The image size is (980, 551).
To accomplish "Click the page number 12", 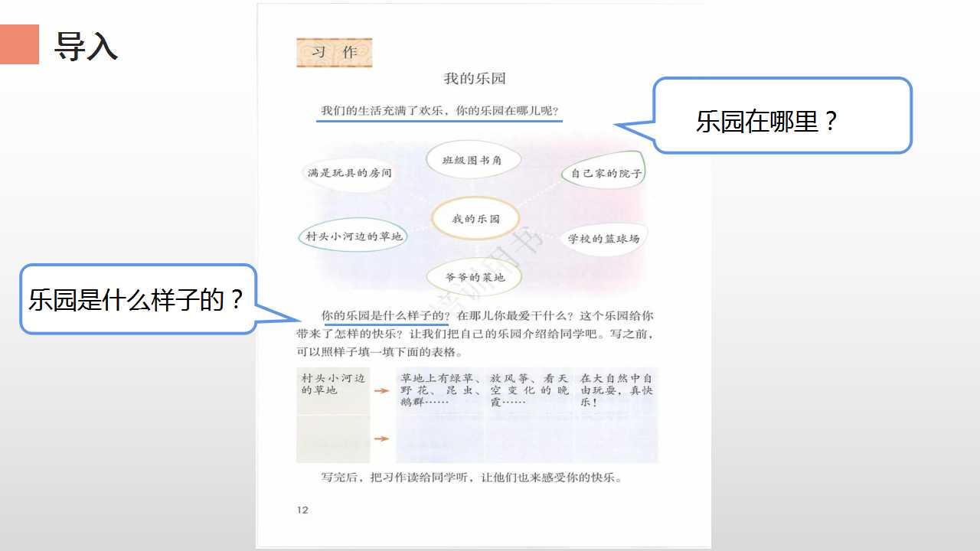I will (x=302, y=510).
